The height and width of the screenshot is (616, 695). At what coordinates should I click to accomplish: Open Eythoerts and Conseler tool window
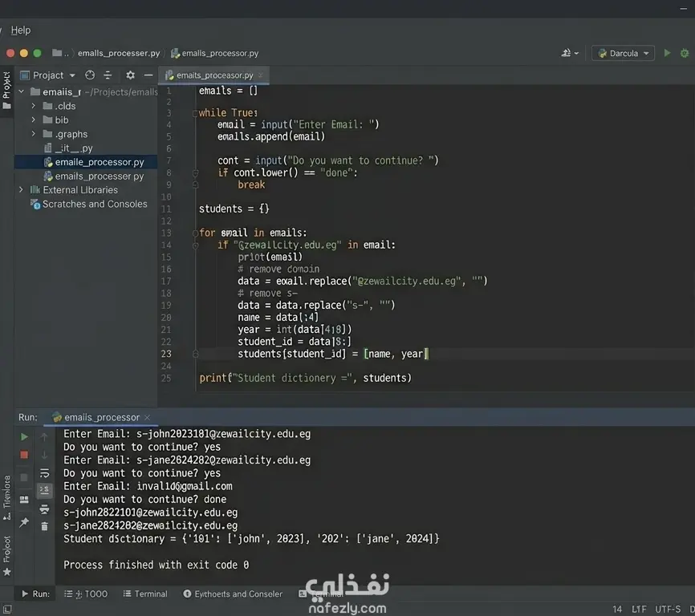pos(233,594)
